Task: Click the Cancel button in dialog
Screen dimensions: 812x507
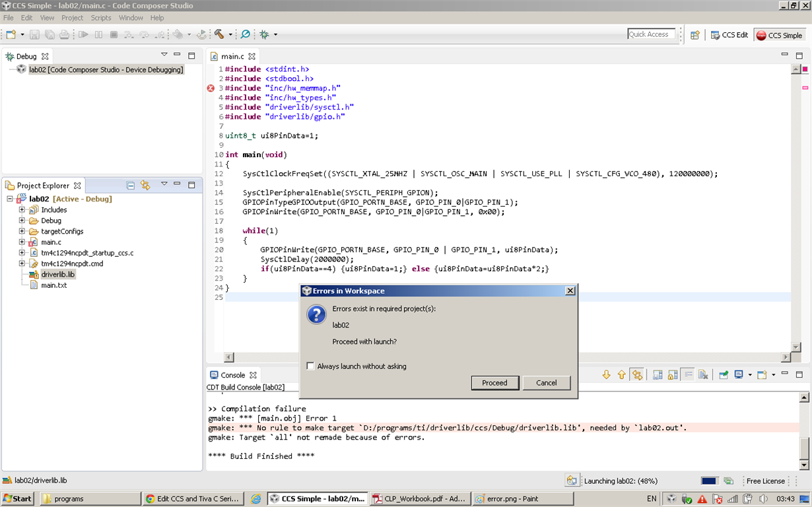Action: pyautogui.click(x=546, y=383)
